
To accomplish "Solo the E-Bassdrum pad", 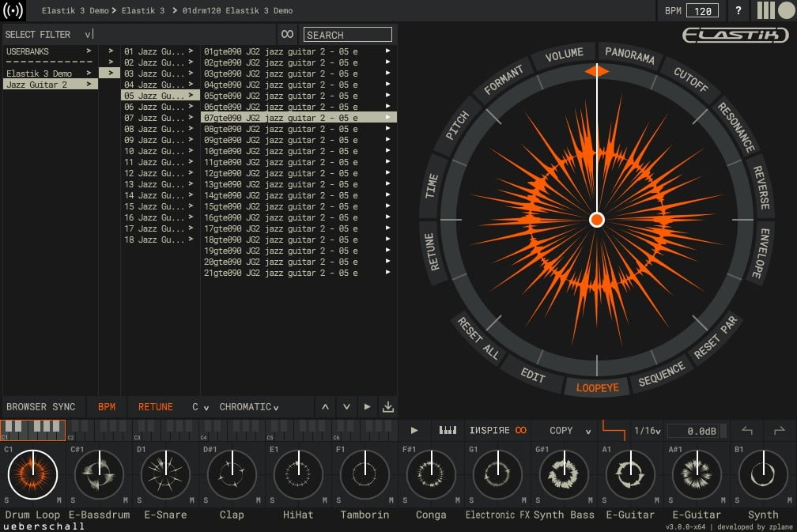I will [x=73, y=500].
